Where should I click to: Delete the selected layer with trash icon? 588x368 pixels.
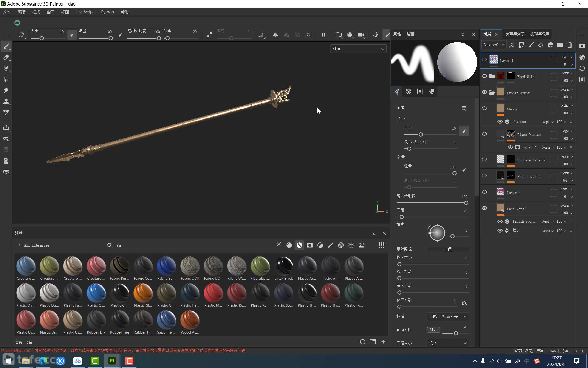click(x=570, y=45)
